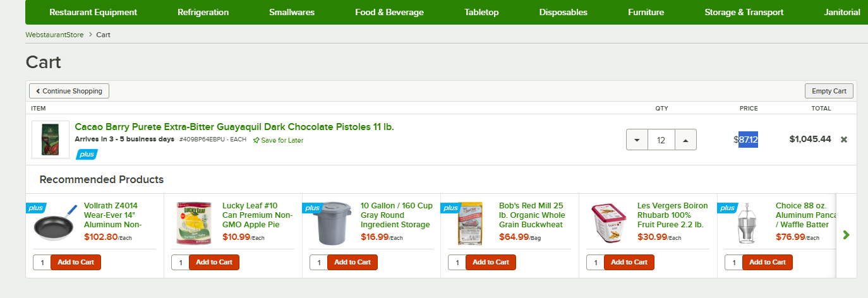The image size is (868, 298).
Task: Go to WebstaurantStore breadcrumb link
Action: click(54, 34)
